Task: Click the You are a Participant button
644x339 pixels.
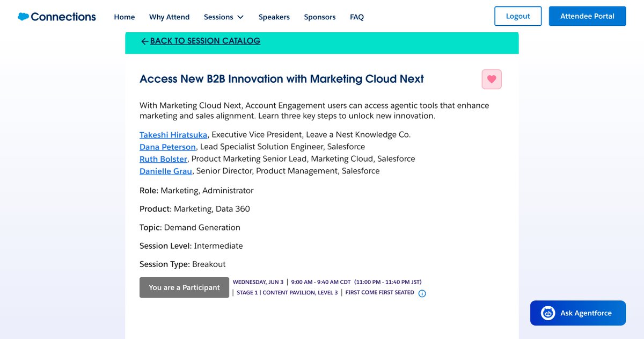Action: pyautogui.click(x=184, y=287)
